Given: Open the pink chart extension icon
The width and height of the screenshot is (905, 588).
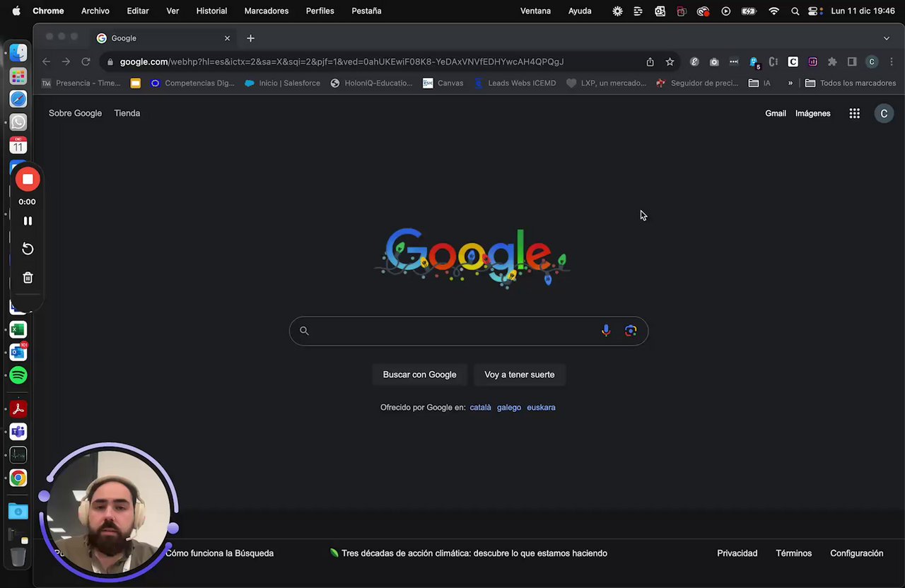Looking at the screenshot, I should coord(813,61).
